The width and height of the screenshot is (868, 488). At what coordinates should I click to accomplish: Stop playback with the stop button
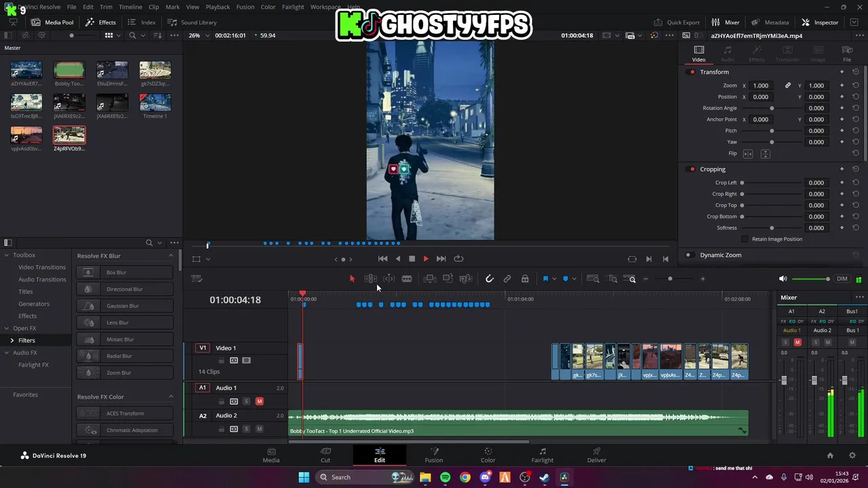point(412,259)
